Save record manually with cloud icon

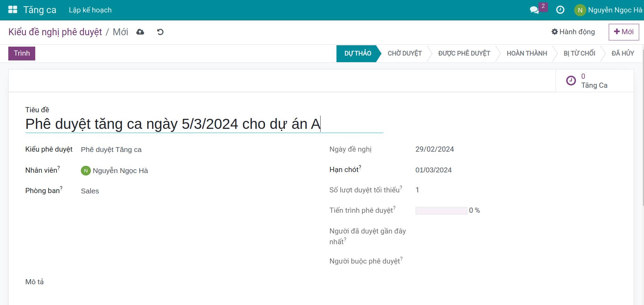[x=140, y=32]
